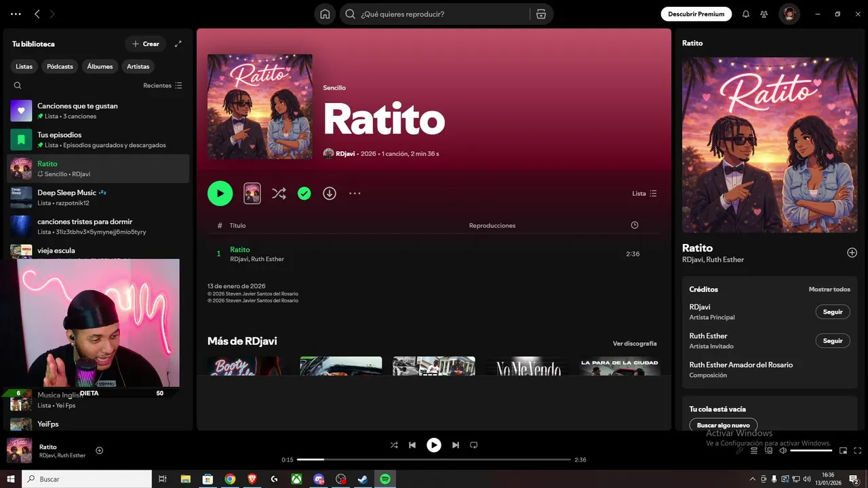Open Tus episodios in library

tap(98, 140)
